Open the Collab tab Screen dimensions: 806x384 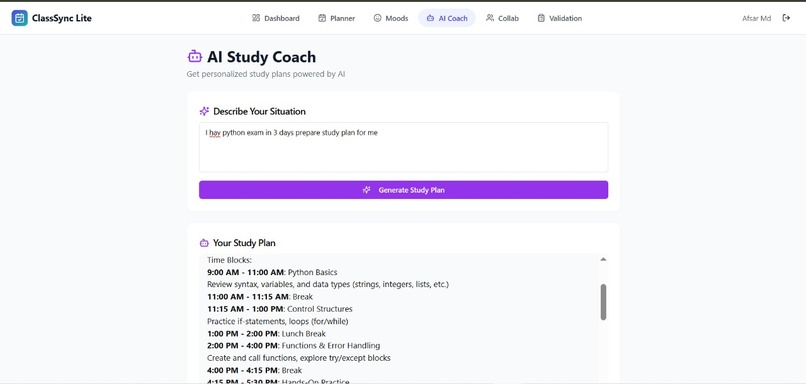pos(502,18)
